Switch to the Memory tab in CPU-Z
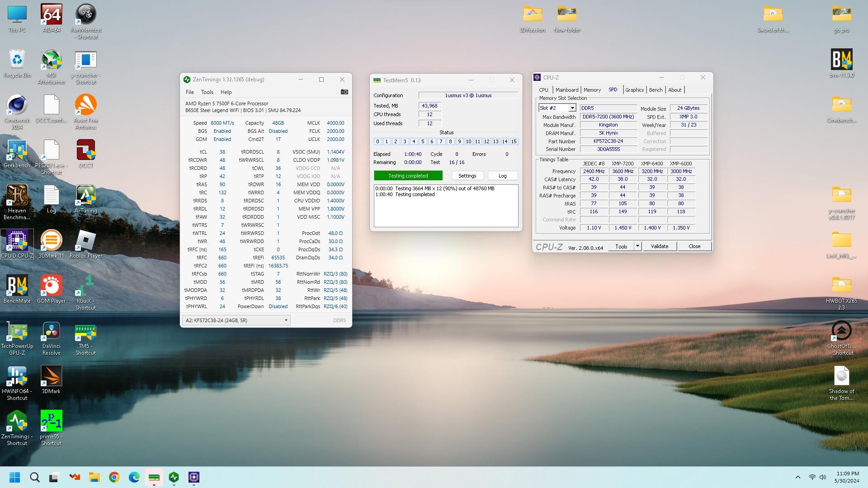868x488 pixels. [x=592, y=90]
